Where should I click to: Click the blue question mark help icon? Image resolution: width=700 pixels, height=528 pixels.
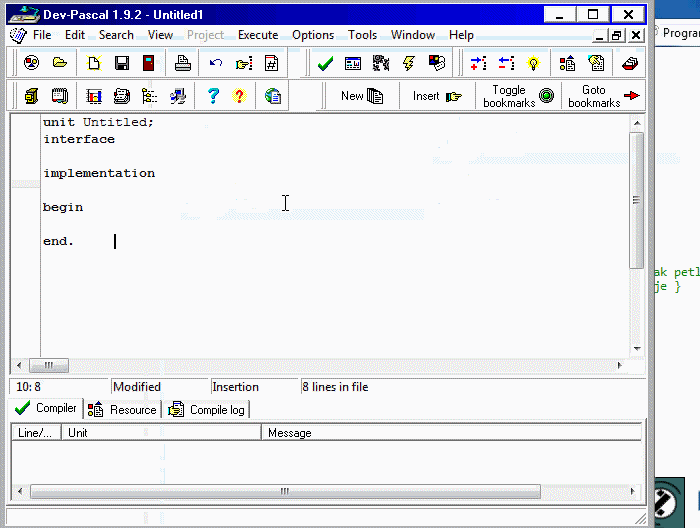click(x=213, y=96)
